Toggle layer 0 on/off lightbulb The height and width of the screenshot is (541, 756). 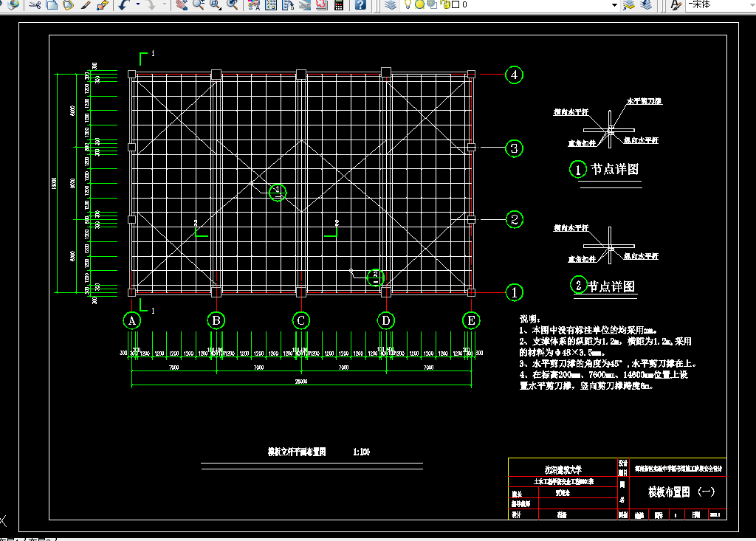[408, 4]
